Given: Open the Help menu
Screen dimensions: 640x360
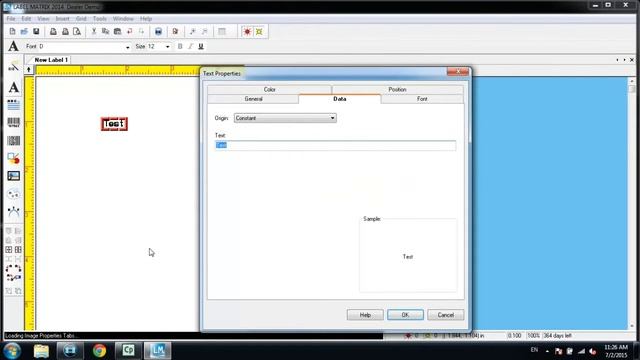Looking at the screenshot, I should coord(146,19).
